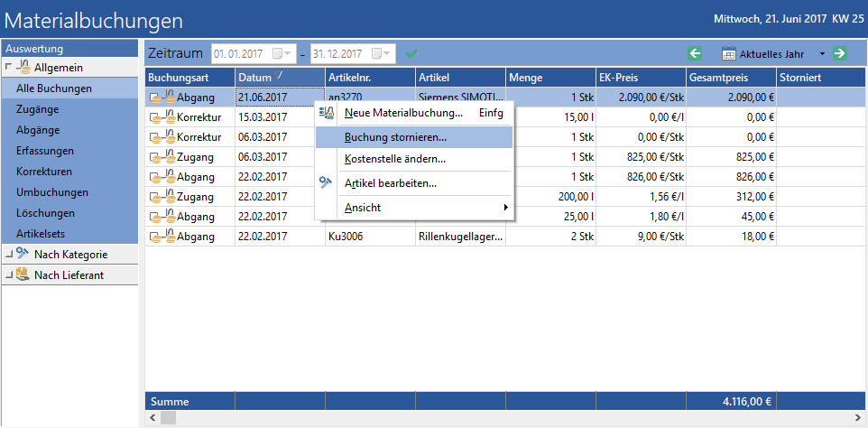Click the 2.090,00 € total price cell
868x428 pixels.
pos(731,98)
